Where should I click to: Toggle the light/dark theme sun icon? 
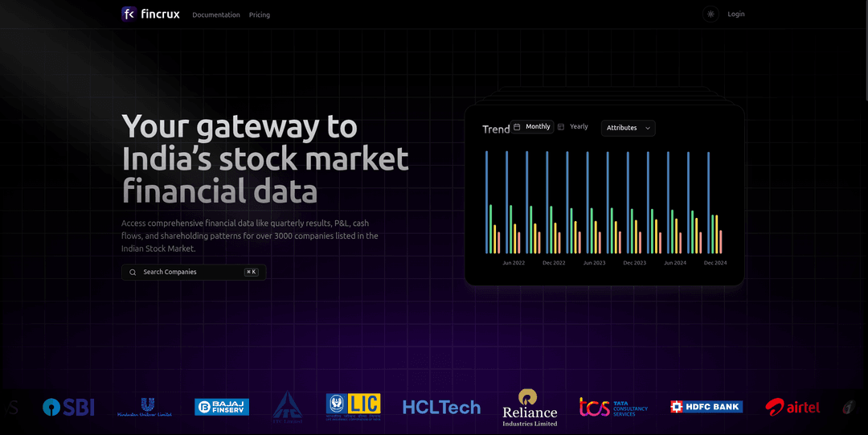pos(710,14)
